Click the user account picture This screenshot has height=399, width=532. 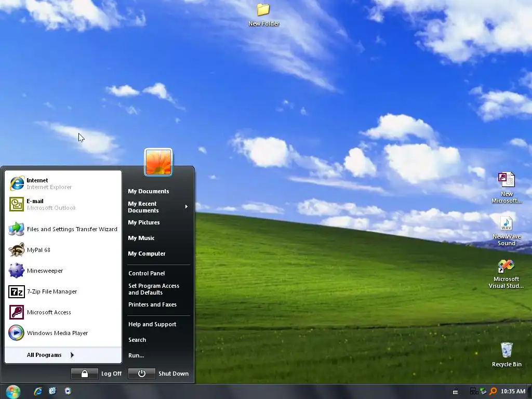tap(158, 162)
